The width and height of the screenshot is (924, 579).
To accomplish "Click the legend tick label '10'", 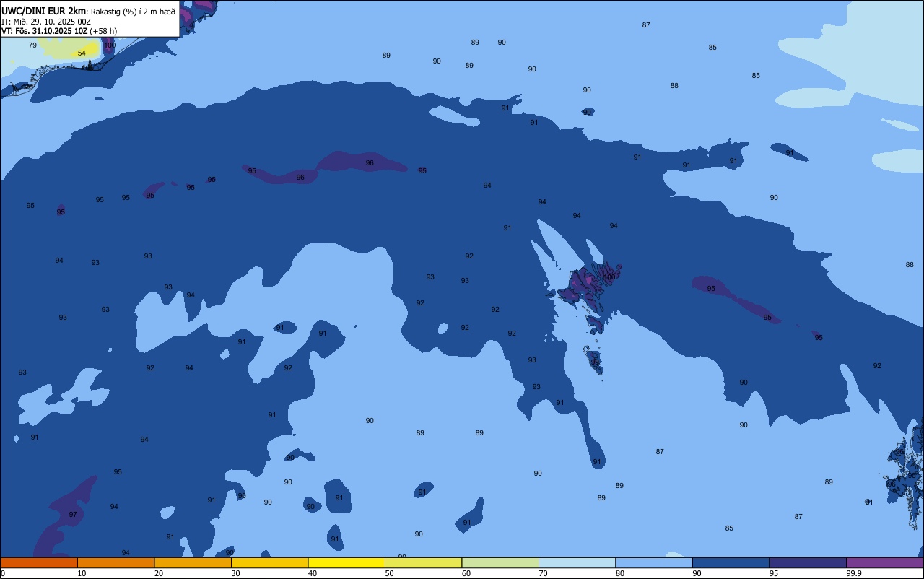I will (82, 573).
